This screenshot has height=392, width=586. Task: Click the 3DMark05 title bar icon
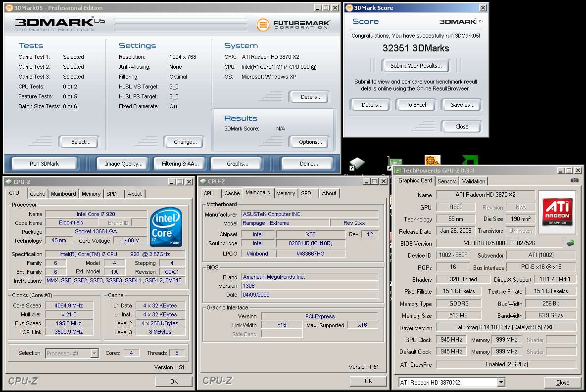tap(9, 8)
